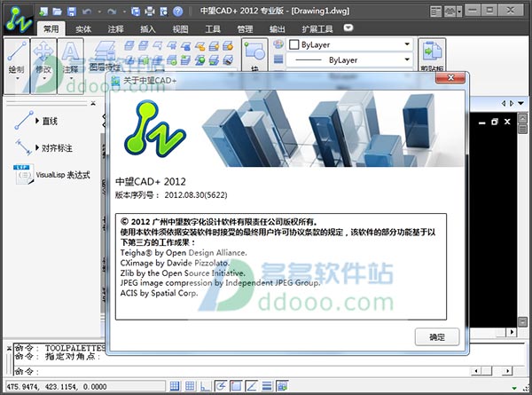Click the New drawing icon in quick access toolbar
Image resolution: width=532 pixels, height=395 pixels.
click(x=43, y=12)
